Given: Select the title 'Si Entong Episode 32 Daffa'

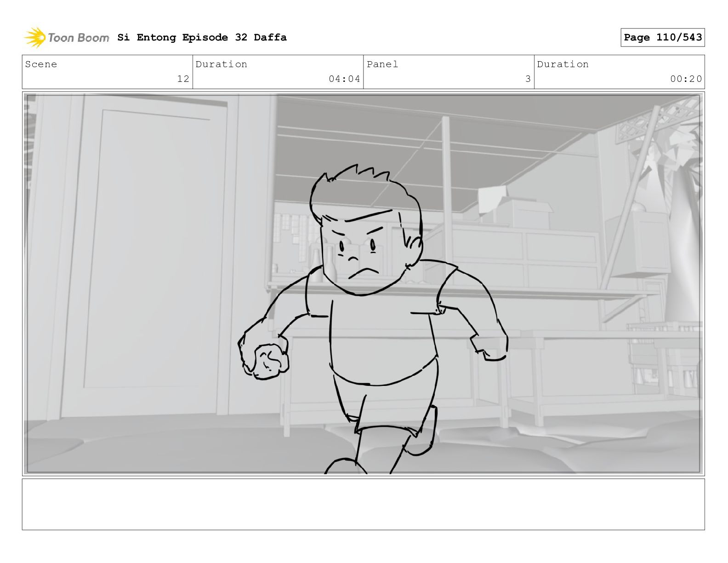Looking at the screenshot, I should point(202,37).
